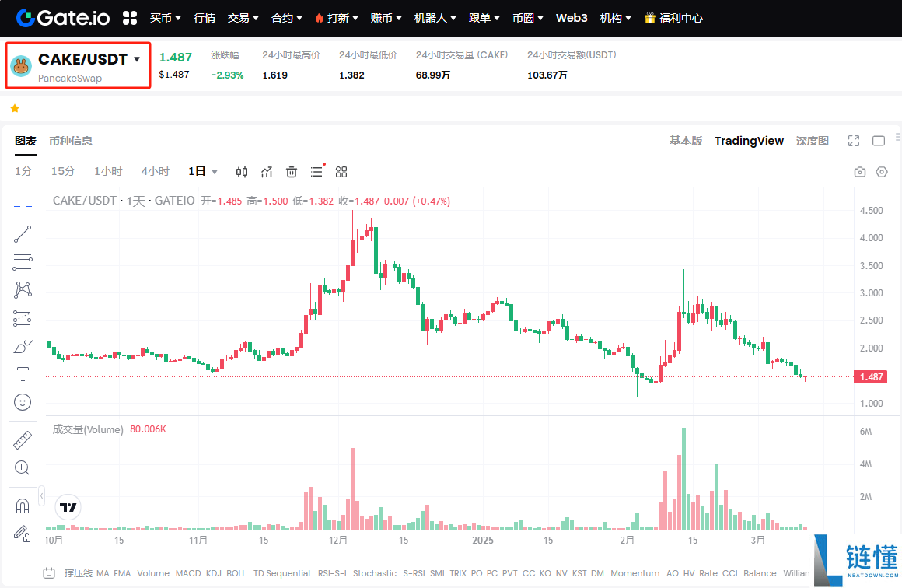Open the list icon with red dot
Screen dimensions: 902x588
point(317,171)
